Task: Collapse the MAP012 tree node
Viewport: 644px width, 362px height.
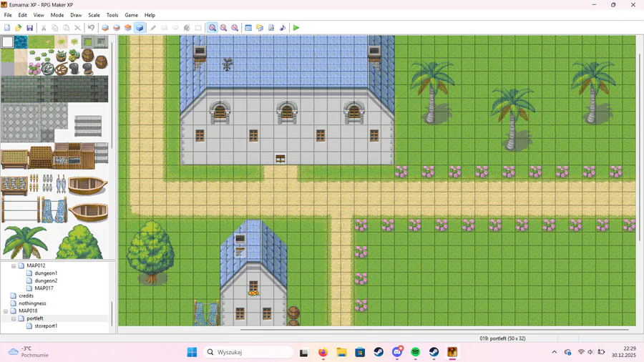Action: 14,266
